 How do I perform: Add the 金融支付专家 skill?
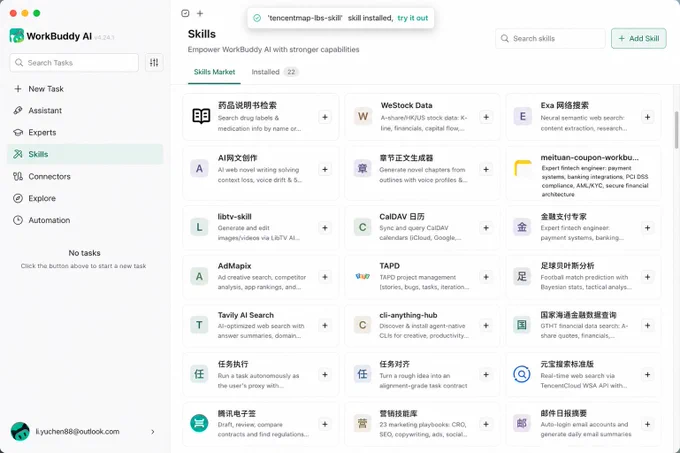(x=647, y=228)
